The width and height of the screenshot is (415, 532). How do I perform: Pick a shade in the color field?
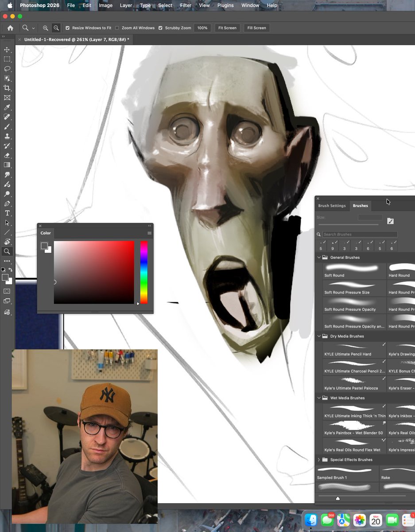point(94,272)
